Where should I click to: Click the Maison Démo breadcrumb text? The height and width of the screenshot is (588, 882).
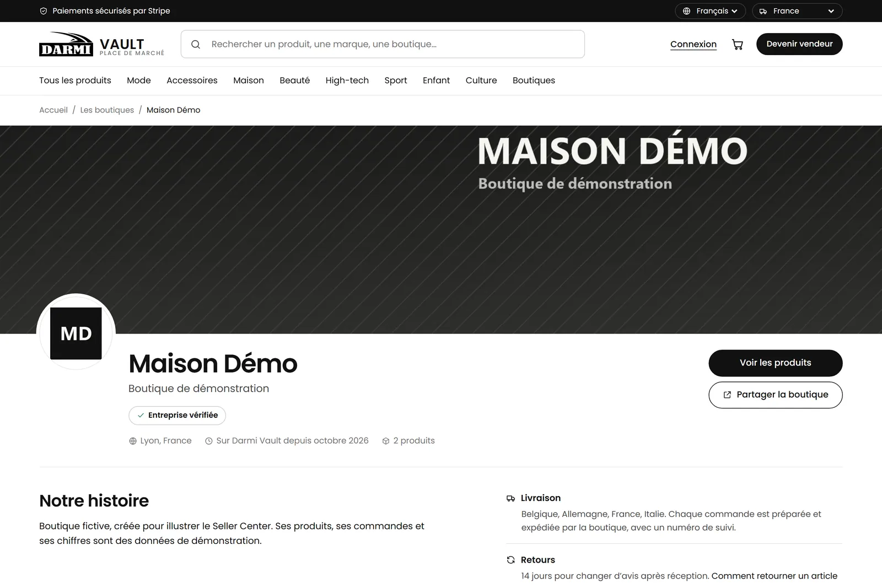point(174,110)
